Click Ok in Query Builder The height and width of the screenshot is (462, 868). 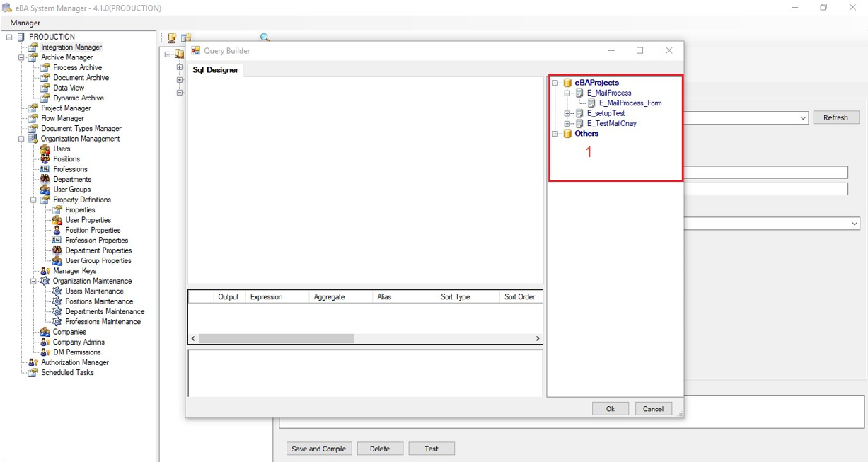[610, 408]
